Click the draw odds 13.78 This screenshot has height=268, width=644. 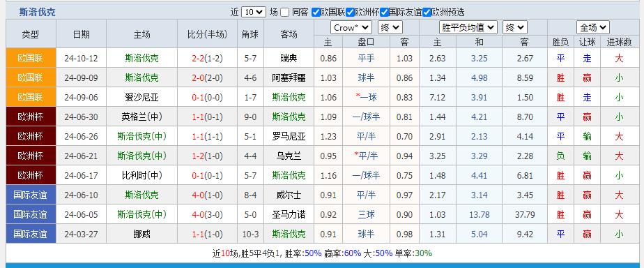[x=480, y=214]
